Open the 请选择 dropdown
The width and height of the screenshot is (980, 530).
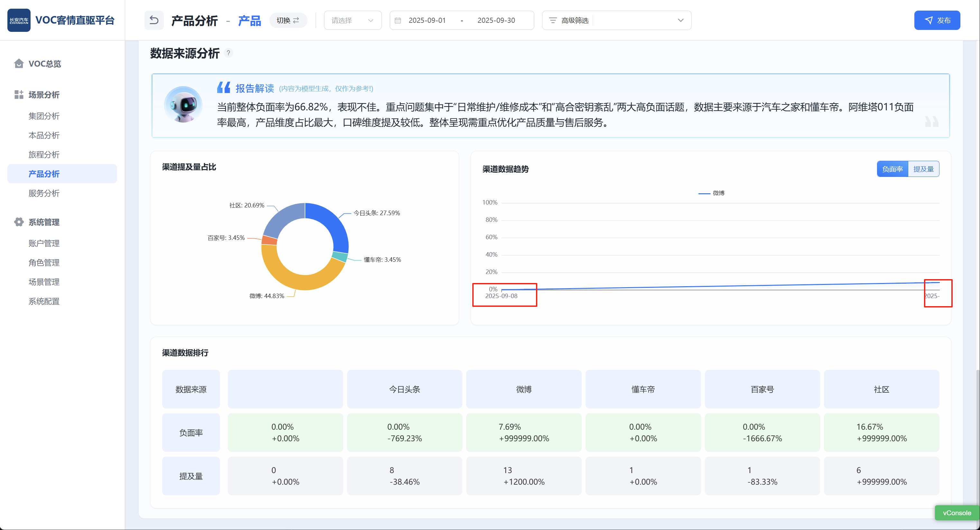[x=352, y=21]
